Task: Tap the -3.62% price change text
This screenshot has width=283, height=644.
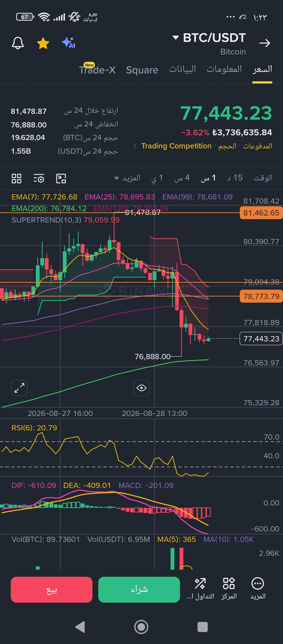Action: point(195,132)
